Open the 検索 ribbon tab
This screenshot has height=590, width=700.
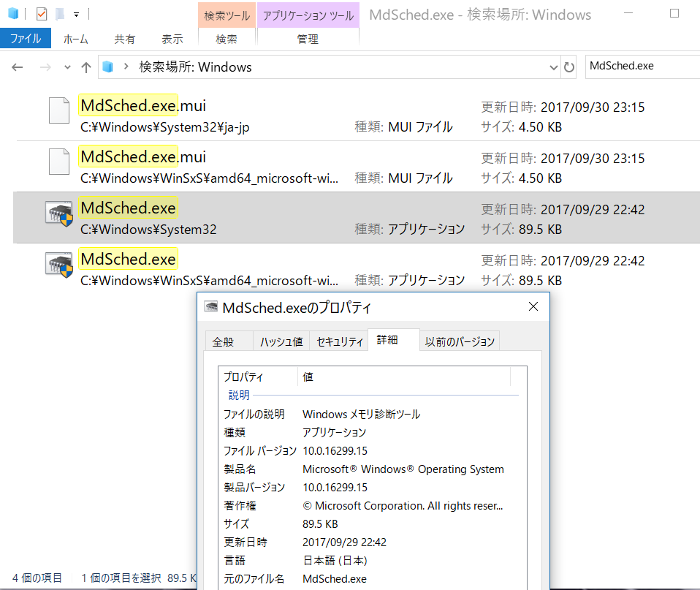pyautogui.click(x=227, y=39)
